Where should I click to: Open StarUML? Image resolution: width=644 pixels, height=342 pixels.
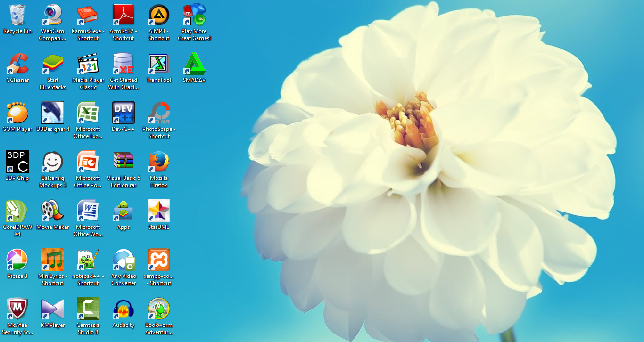coord(158,209)
